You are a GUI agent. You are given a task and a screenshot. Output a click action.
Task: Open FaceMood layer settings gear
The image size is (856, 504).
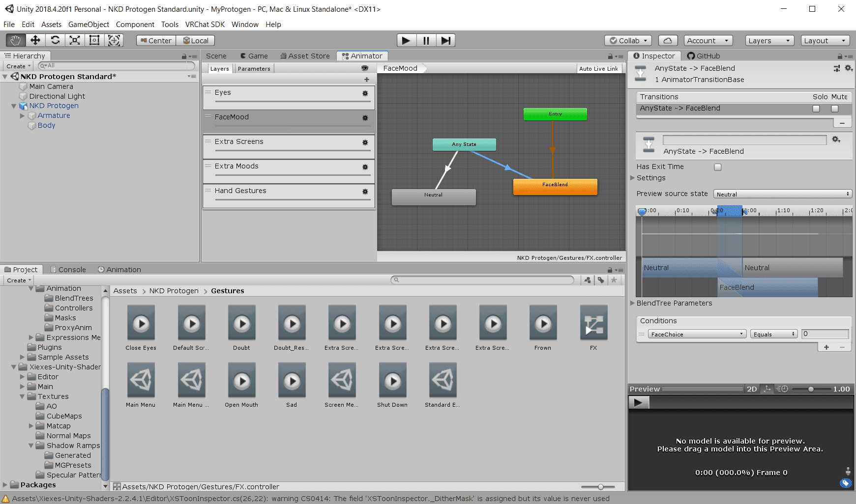pyautogui.click(x=365, y=118)
